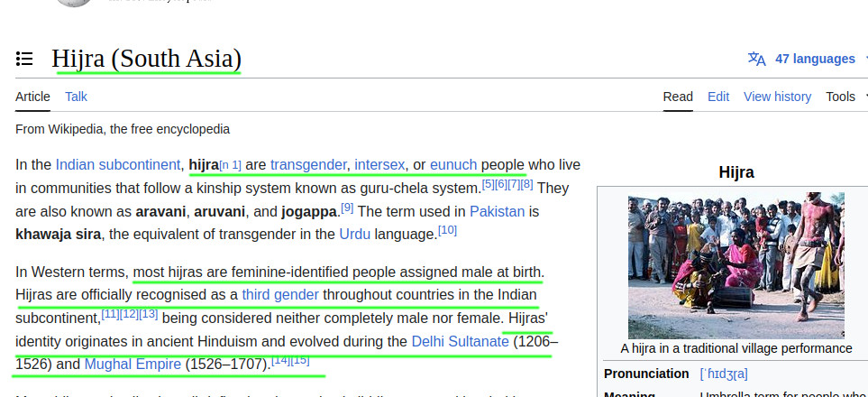Open the 47 languages dropdown
This screenshot has height=397, width=868.
815,59
